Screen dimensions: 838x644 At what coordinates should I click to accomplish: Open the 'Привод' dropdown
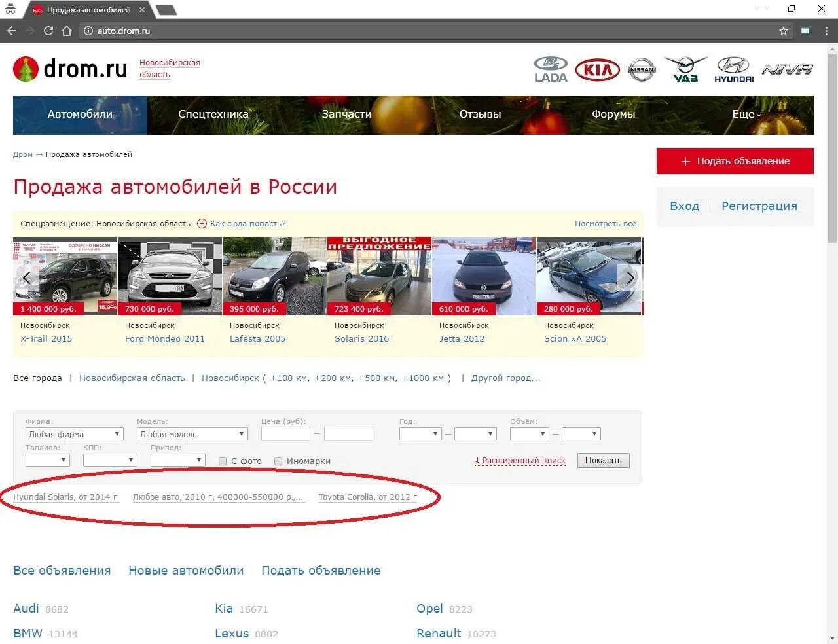click(177, 460)
